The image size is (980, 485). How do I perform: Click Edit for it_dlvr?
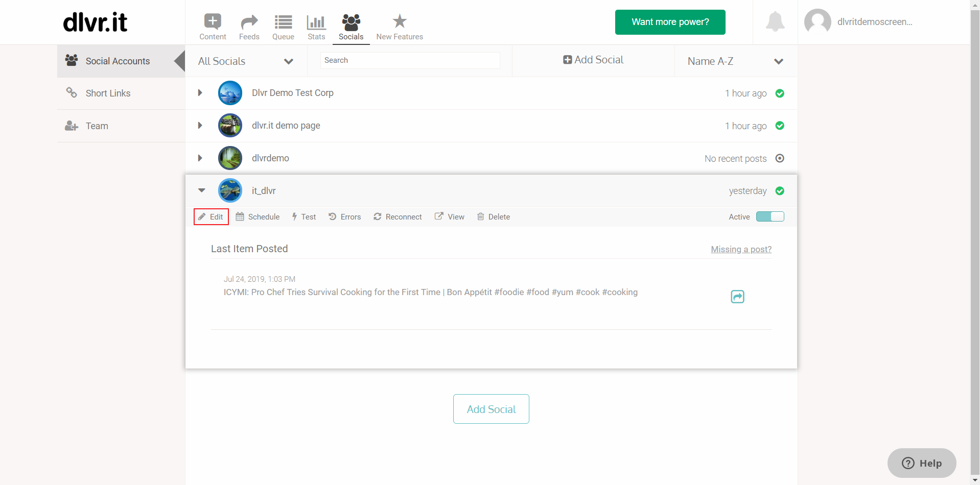[211, 217]
